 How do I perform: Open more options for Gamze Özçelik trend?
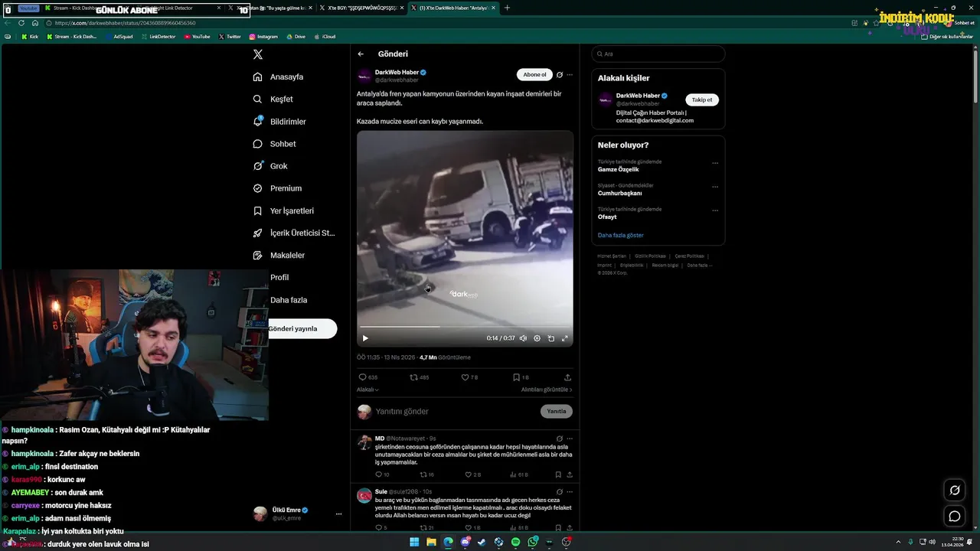click(715, 163)
